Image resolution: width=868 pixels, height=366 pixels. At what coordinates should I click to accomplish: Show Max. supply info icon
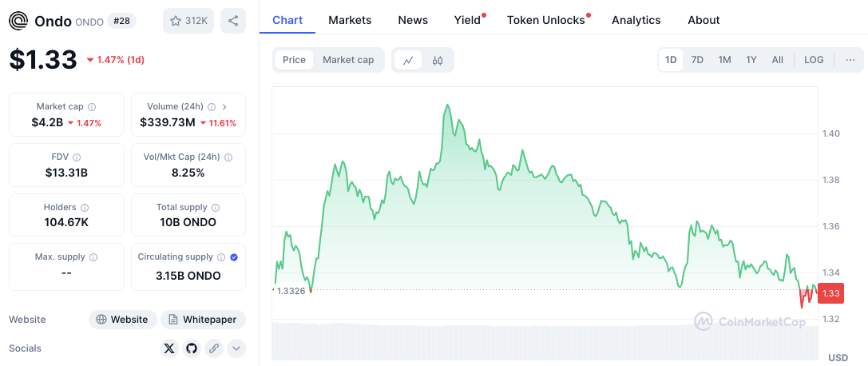click(93, 257)
